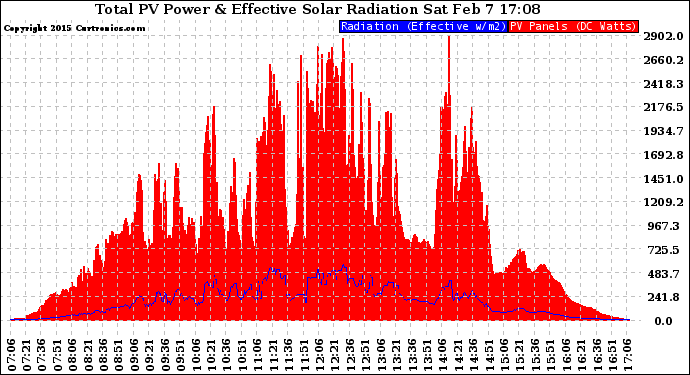Click the 11:21 time axis label
Viewport: 690px width, 375px height.
273,354
